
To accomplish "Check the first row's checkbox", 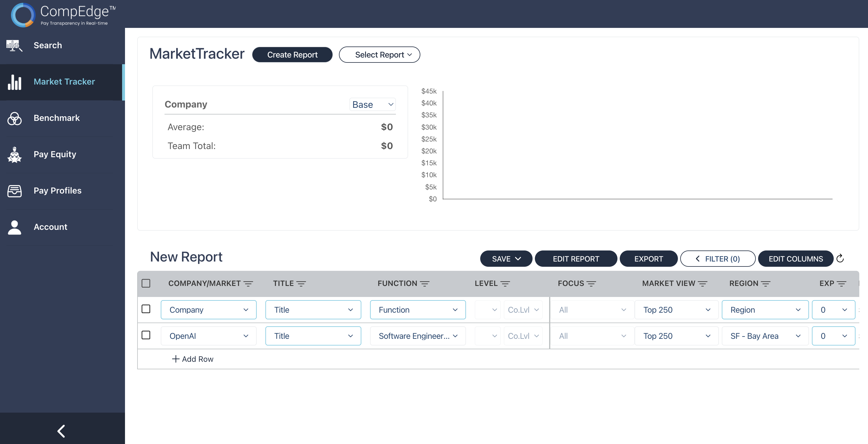I will coord(146,309).
